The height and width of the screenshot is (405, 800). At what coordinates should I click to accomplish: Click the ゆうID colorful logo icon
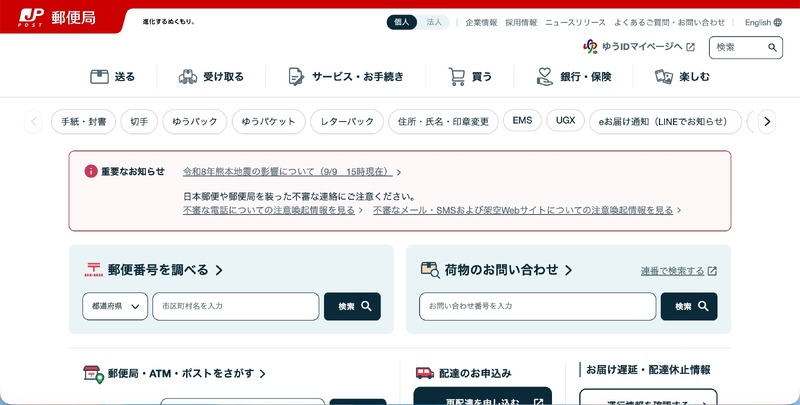(590, 46)
